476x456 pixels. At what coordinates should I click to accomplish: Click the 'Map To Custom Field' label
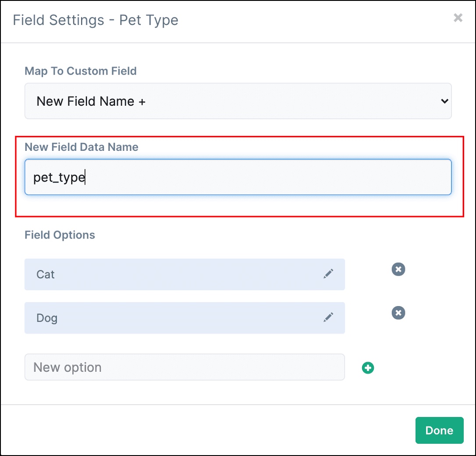(81, 71)
